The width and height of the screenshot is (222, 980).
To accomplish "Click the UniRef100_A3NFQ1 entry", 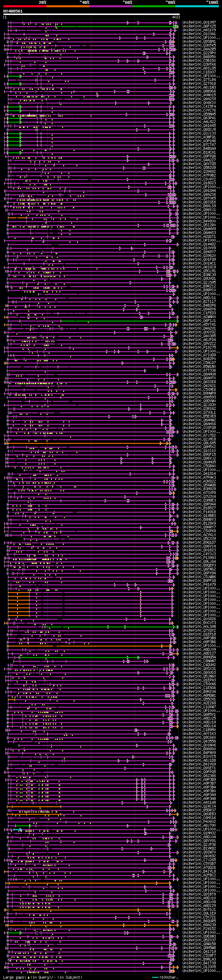I will point(199,137).
